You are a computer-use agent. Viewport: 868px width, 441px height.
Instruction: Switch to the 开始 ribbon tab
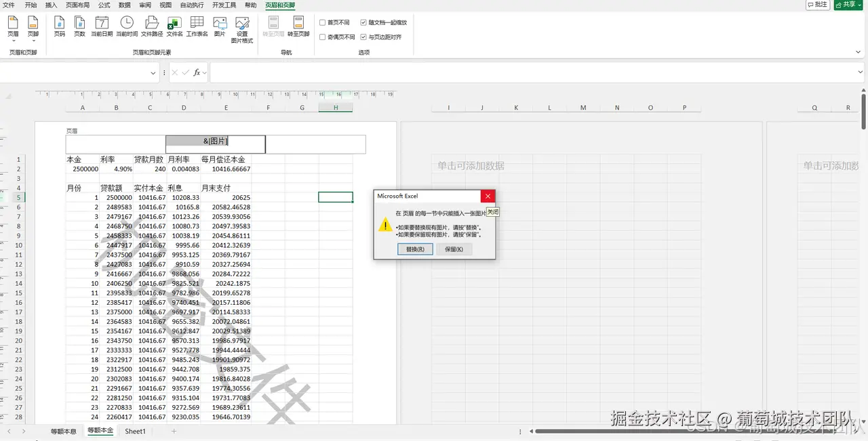31,5
